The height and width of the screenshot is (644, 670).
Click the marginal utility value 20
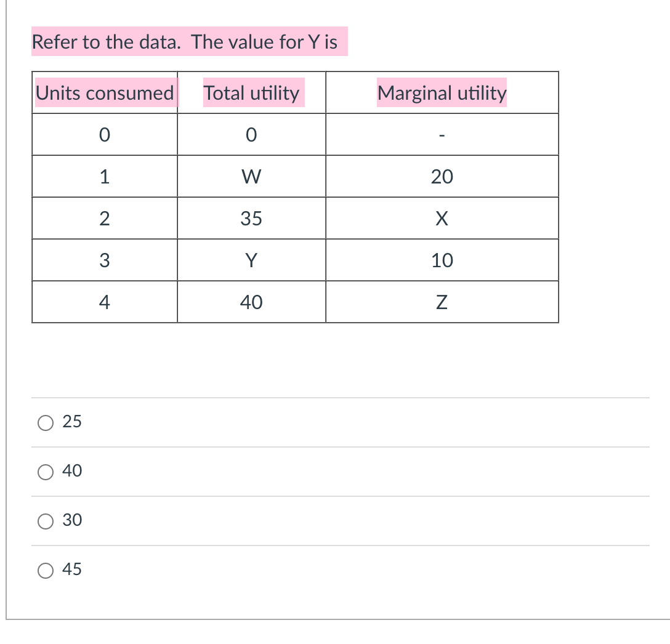point(442,176)
